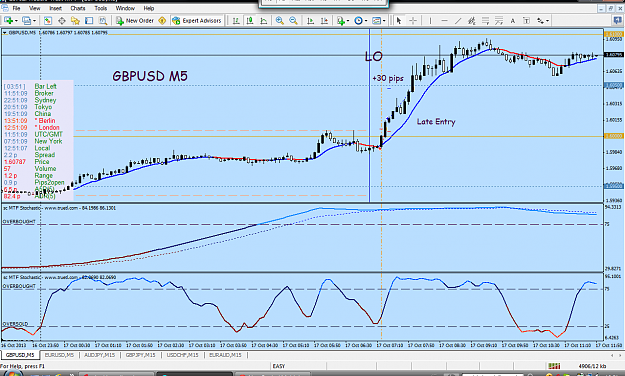
Task: Click the connection status bars indicator
Action: 554,366
